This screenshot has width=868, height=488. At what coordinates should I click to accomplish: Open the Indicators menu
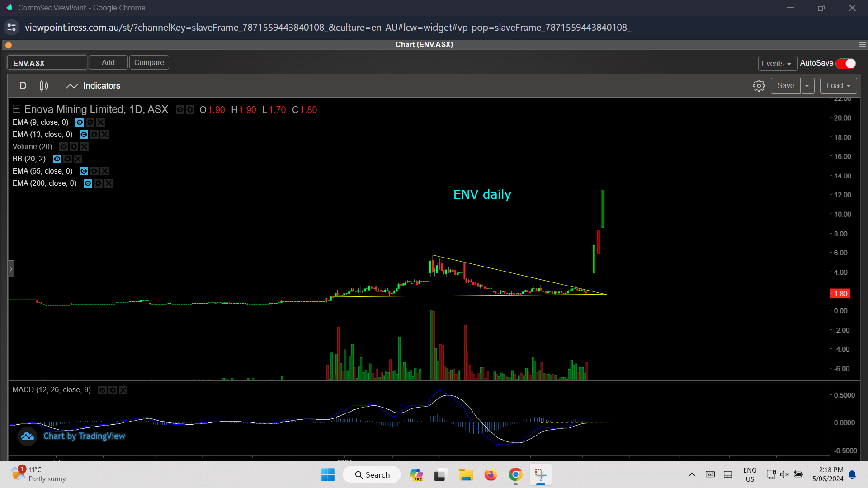(x=93, y=86)
